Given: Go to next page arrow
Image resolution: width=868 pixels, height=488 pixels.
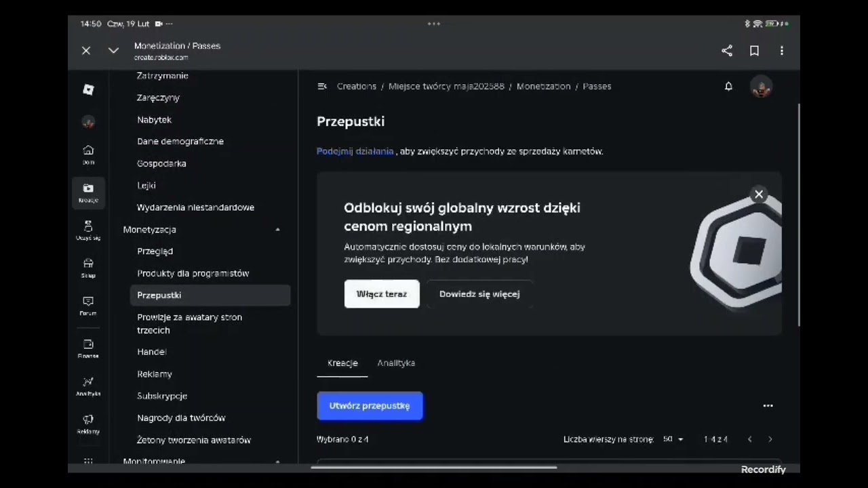Looking at the screenshot, I should point(770,439).
